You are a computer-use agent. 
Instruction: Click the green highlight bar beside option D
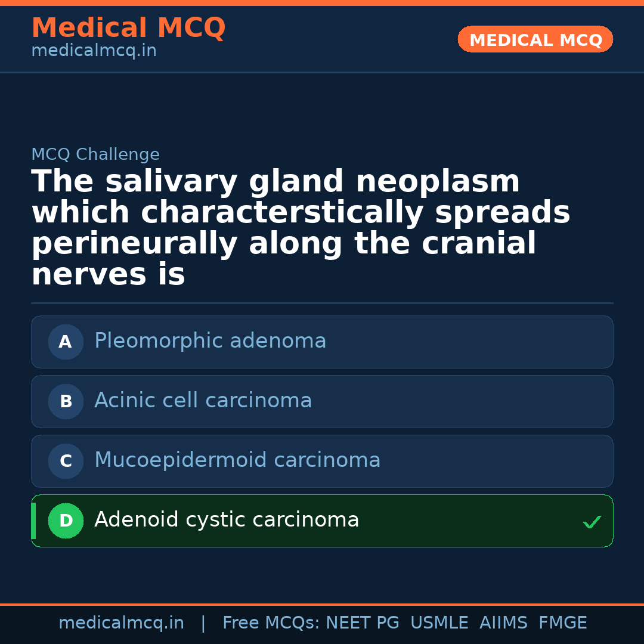(33, 521)
